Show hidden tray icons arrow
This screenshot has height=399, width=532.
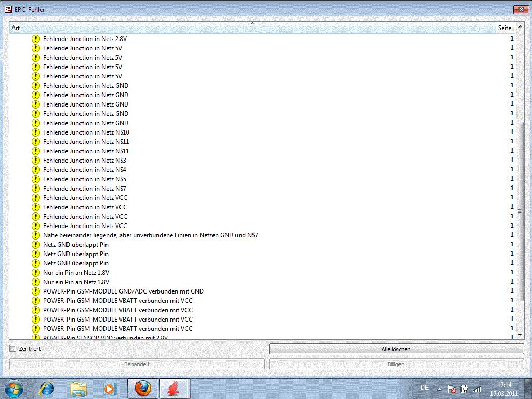[x=439, y=389]
